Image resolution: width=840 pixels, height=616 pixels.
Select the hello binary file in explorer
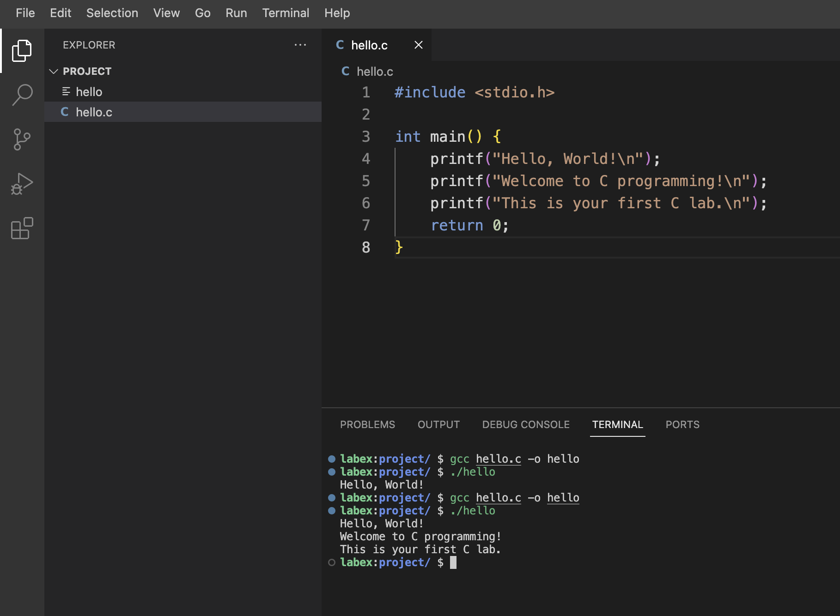[89, 92]
